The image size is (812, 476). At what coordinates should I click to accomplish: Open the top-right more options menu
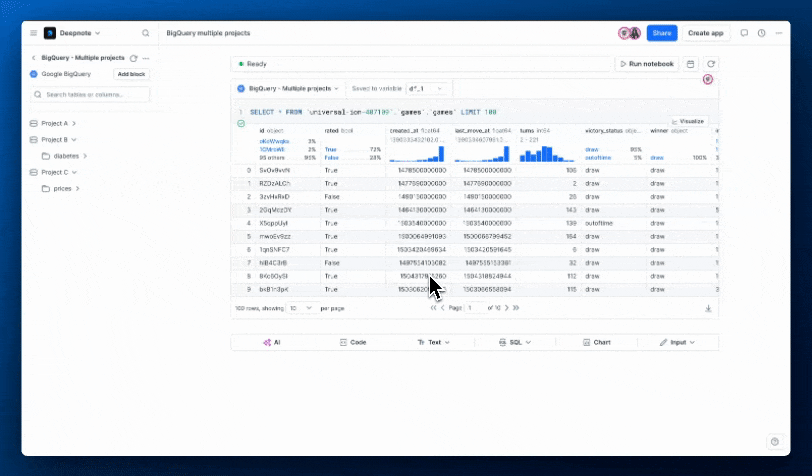pyautogui.click(x=779, y=33)
